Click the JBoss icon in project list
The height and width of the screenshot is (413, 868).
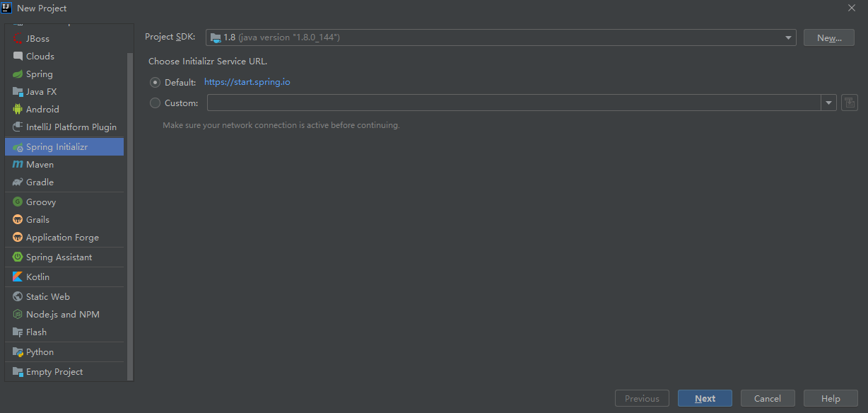pos(18,39)
